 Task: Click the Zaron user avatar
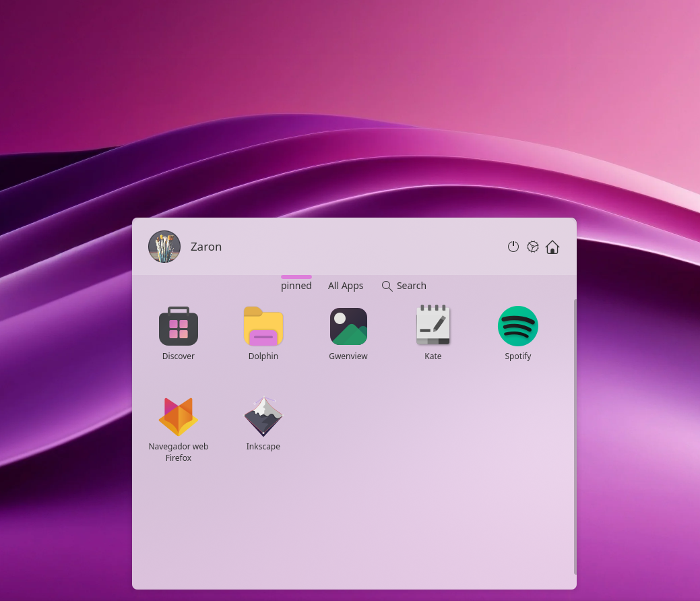tap(164, 247)
